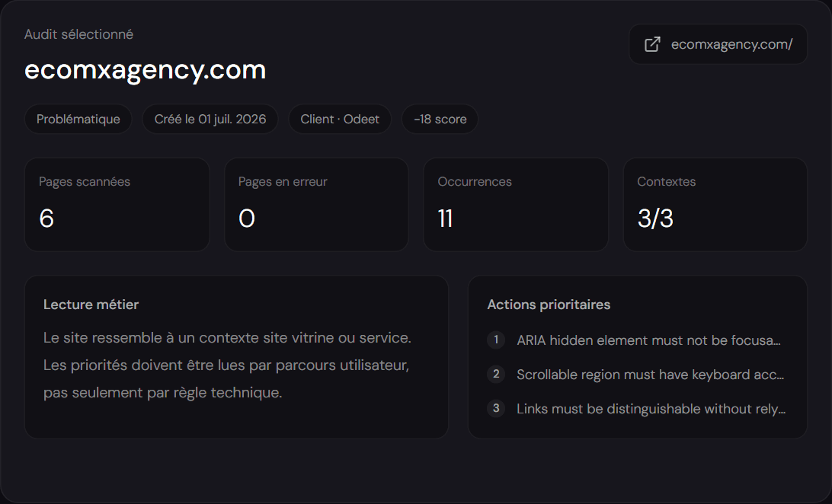Screen dimensions: 832x504
Task: Click the Audit sélectionné label
Action: click(x=78, y=34)
